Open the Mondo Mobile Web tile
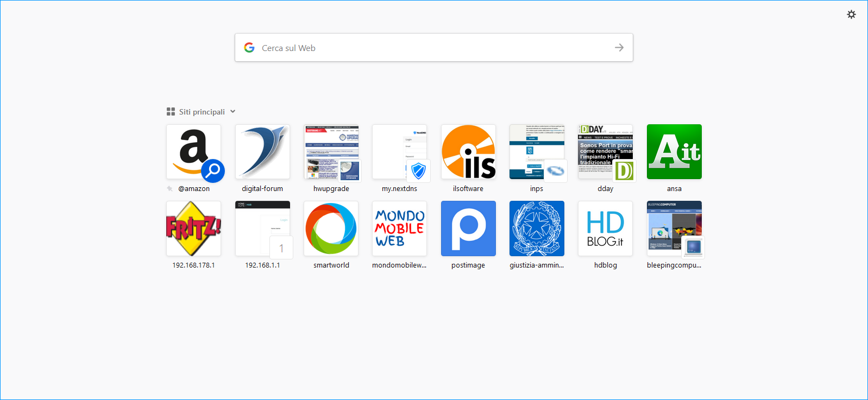 click(399, 228)
